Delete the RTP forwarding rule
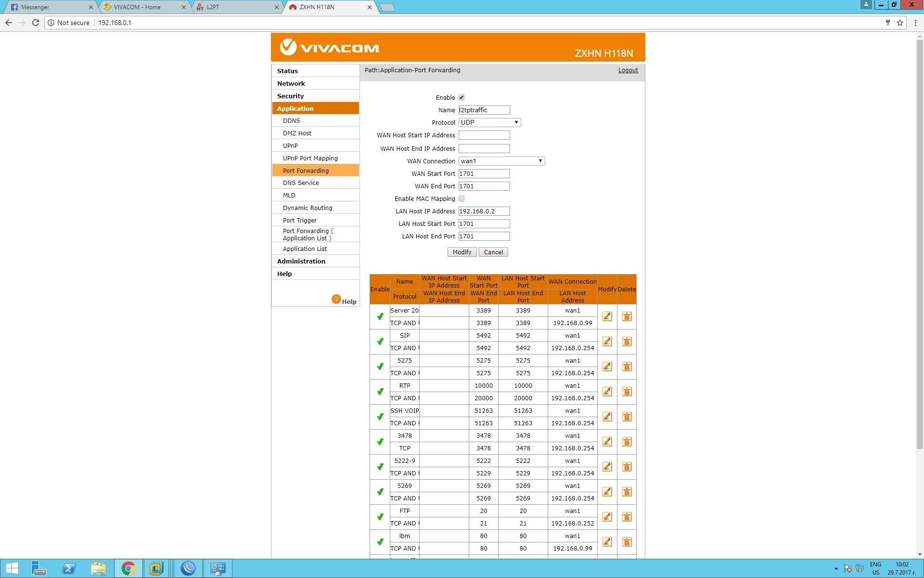 tap(627, 392)
